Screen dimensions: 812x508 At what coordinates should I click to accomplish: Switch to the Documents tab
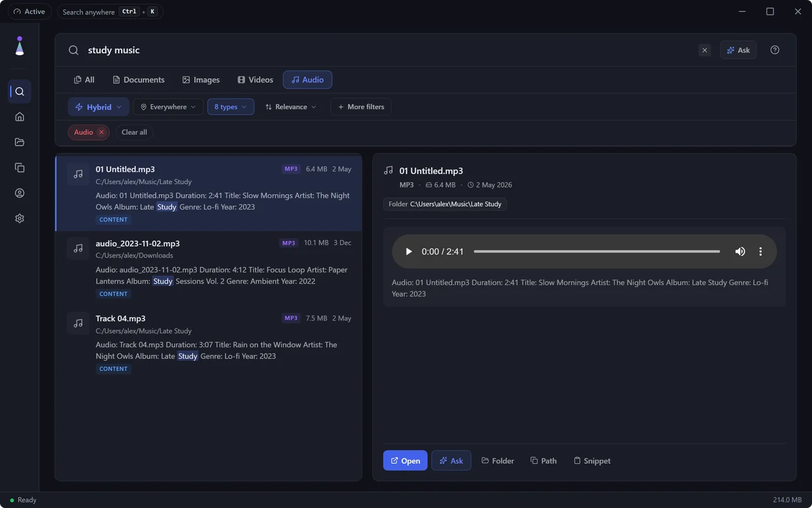point(138,80)
